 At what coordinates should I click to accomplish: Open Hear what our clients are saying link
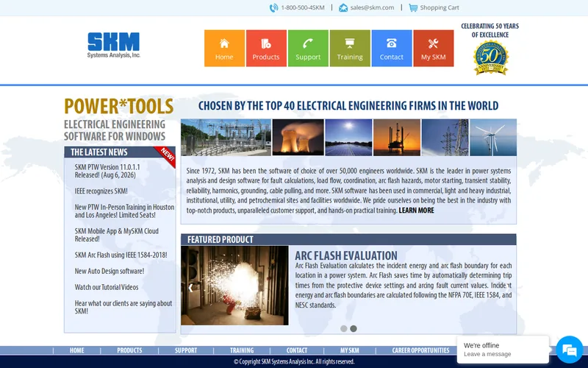coord(123,307)
